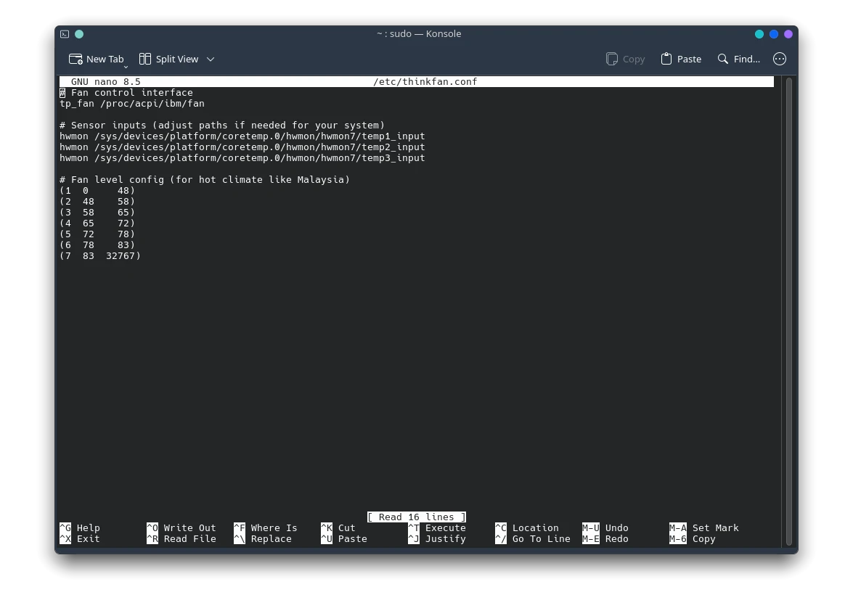Click the 'M-A Set Mark' shortcut hint

(704, 528)
